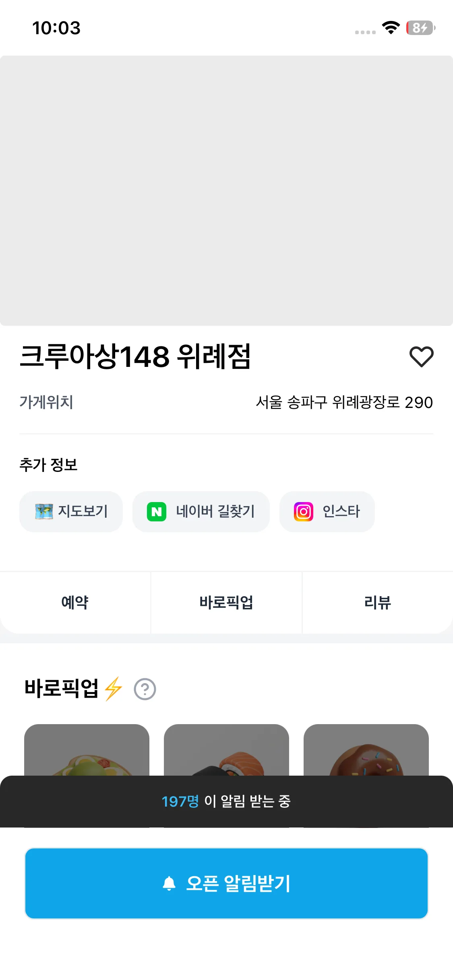
Task: Tap the store address 서울 송파구 위례광장로 290
Action: (x=344, y=402)
